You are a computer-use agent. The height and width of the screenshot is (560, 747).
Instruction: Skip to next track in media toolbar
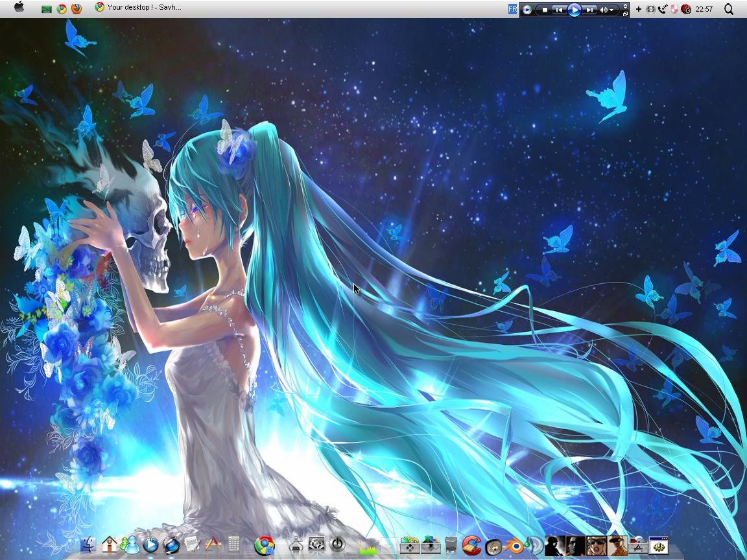pyautogui.click(x=590, y=10)
